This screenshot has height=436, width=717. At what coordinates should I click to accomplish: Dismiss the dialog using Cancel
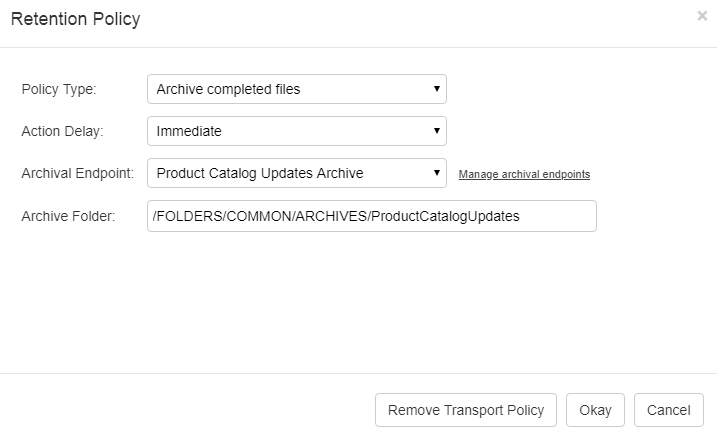click(668, 410)
